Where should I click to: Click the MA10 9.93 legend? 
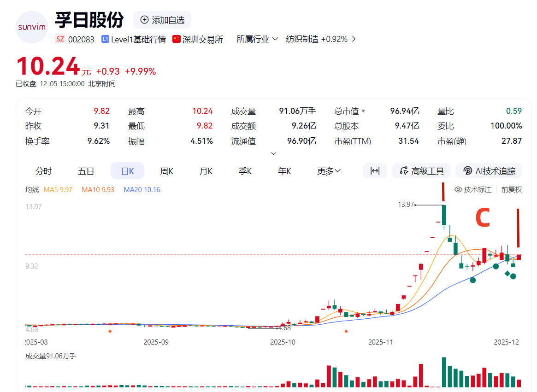click(98, 190)
